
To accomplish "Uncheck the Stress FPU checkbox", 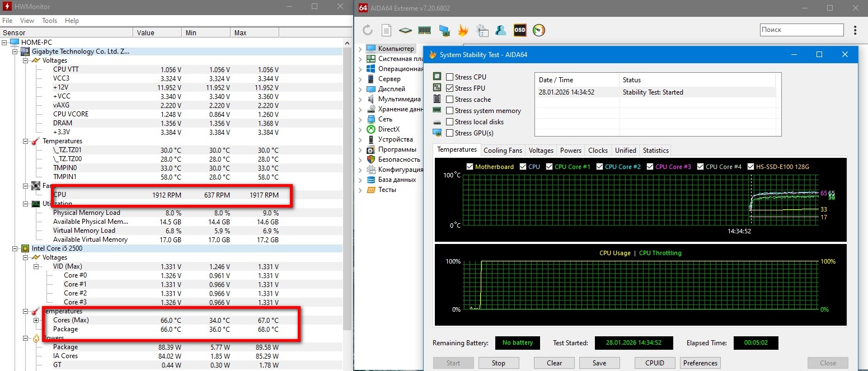I will point(450,88).
